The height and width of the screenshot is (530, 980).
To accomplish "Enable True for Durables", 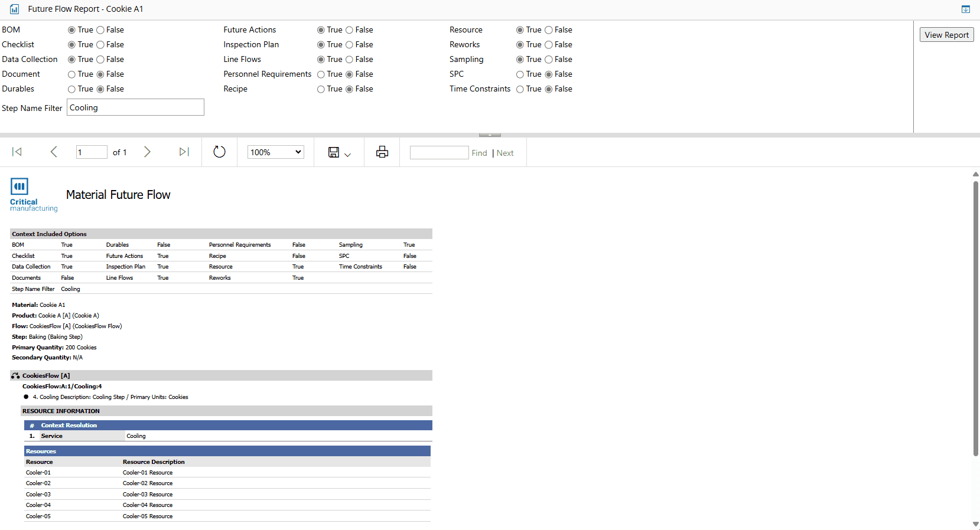I will click(71, 89).
